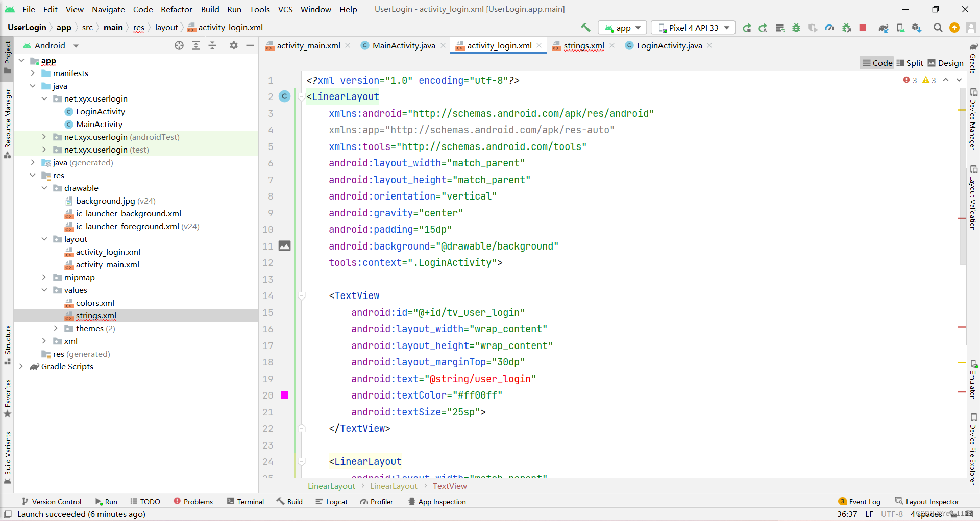Open the Event Log
The image size is (980, 521).
click(x=859, y=502)
